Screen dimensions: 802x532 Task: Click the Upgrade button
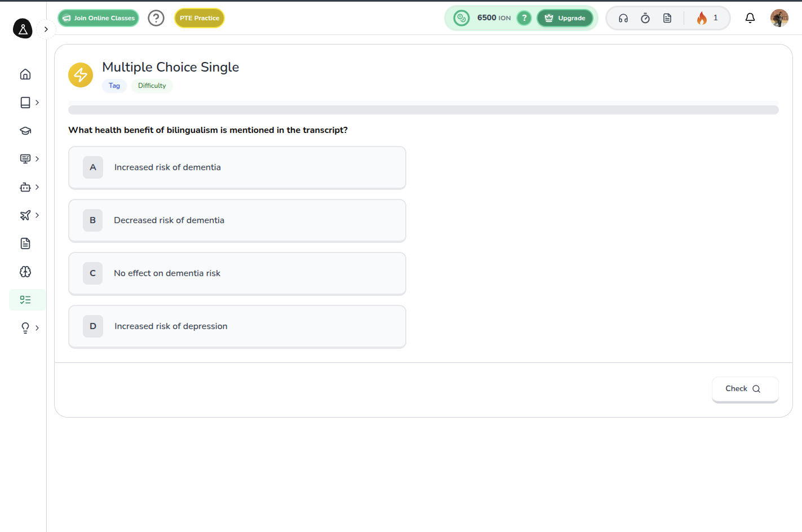click(x=565, y=18)
